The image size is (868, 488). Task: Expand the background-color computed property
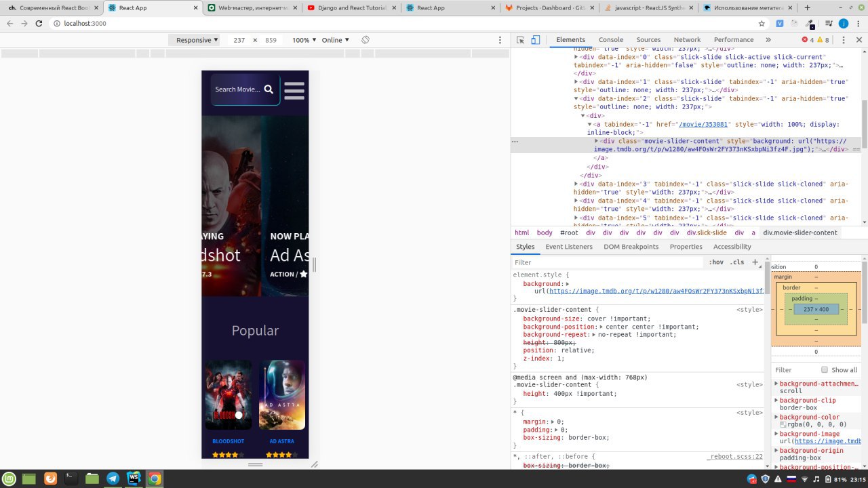pos(776,418)
